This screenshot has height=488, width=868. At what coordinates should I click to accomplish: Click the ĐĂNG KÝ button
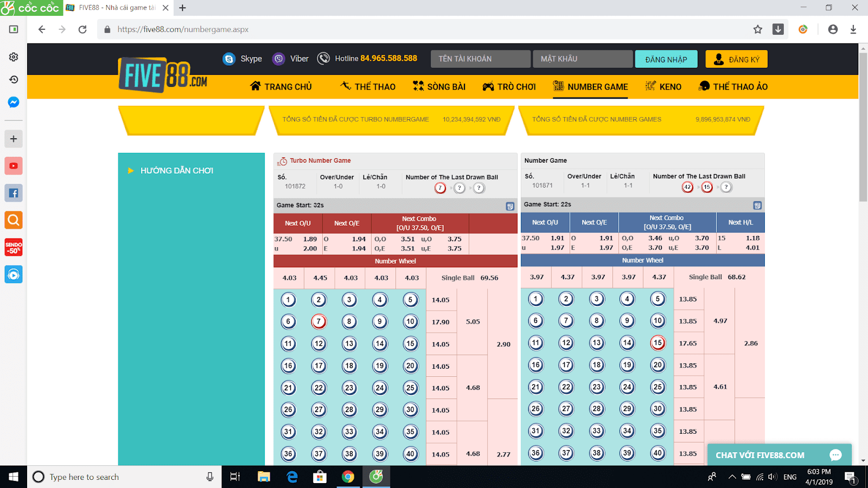pos(736,59)
